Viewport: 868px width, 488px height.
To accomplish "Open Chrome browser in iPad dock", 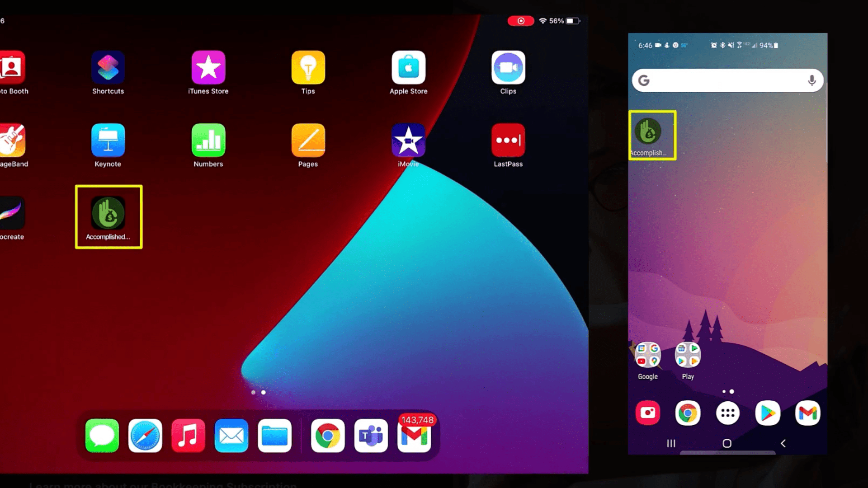I will pyautogui.click(x=327, y=436).
